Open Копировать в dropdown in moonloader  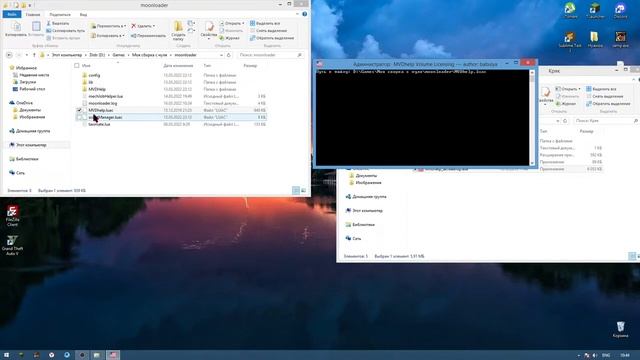point(107,36)
